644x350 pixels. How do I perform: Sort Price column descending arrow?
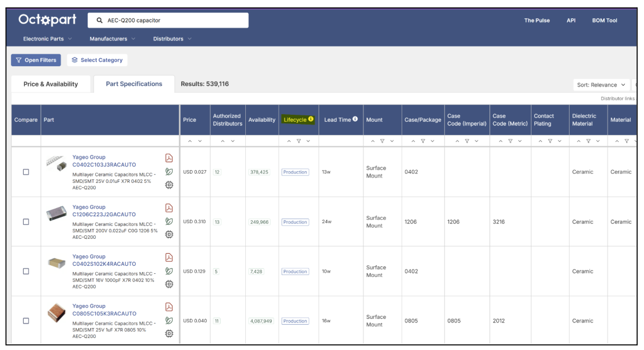(x=200, y=141)
